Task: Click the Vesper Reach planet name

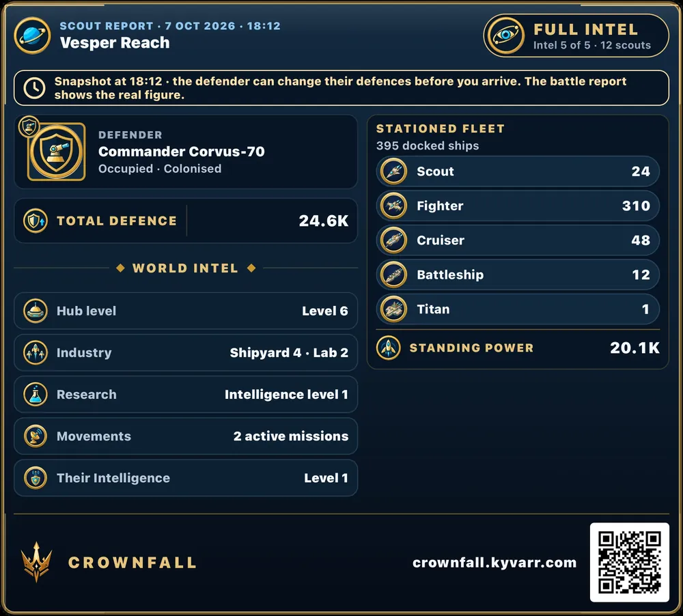Action: tap(115, 43)
